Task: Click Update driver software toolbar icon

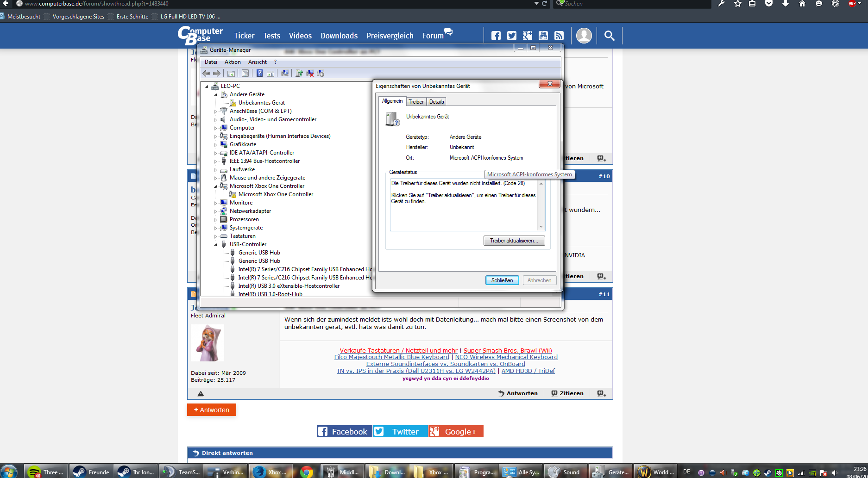Action: click(x=299, y=73)
